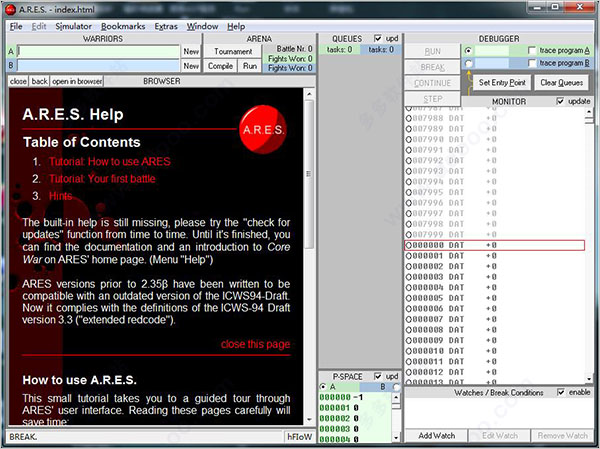
Task: Select P-SPACE B radio button
Action: pyautogui.click(x=396, y=387)
